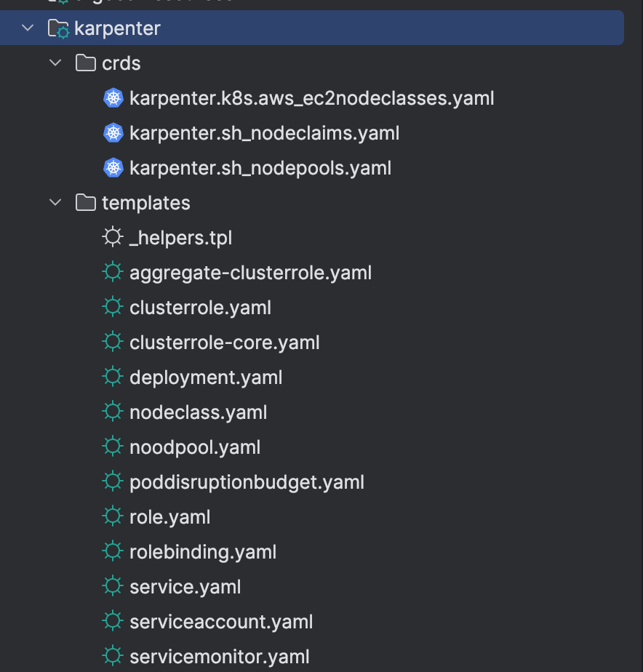Open nodeclass.yaml template file
This screenshot has height=672, width=643.
click(x=198, y=412)
